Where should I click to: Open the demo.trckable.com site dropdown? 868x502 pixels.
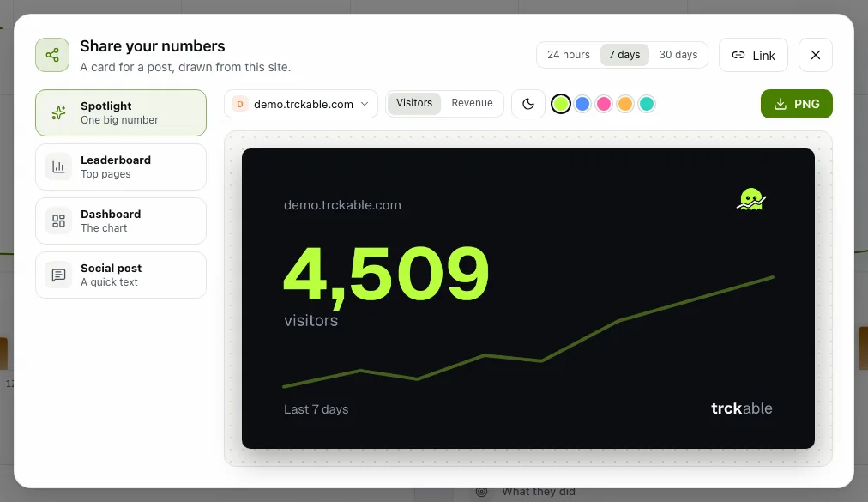point(301,104)
